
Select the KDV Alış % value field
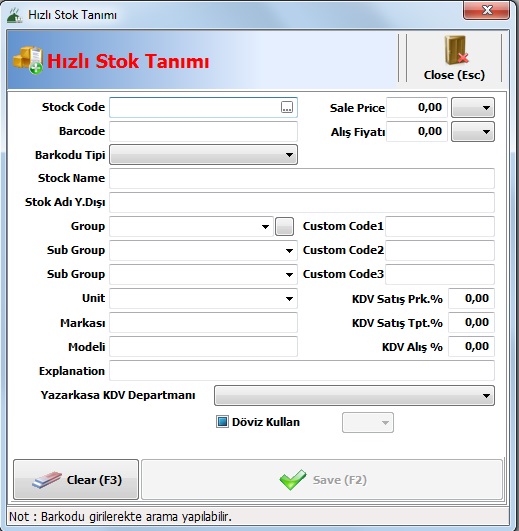pos(472,346)
